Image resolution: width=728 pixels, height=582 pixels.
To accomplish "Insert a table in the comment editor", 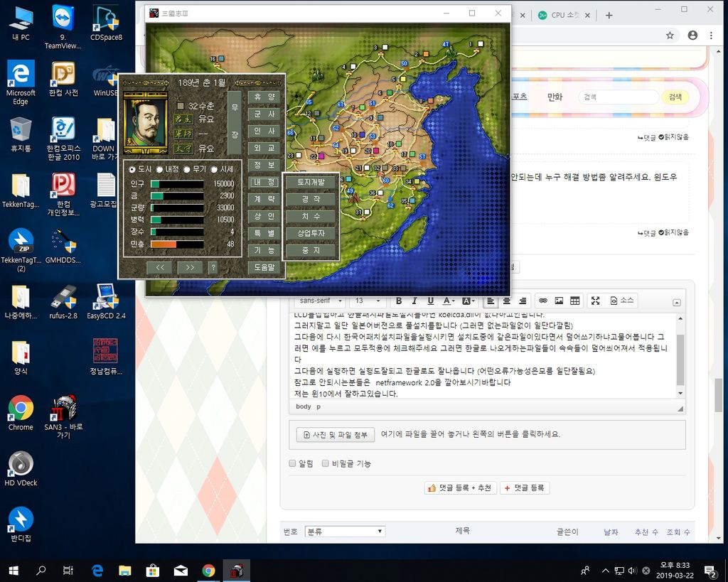I will 574,301.
